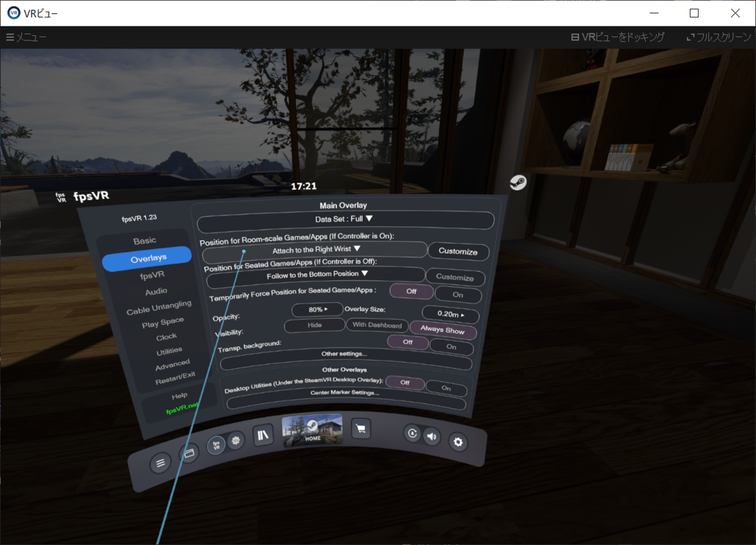Open the メニュー hamburger menu
The image size is (756, 545).
click(x=26, y=37)
